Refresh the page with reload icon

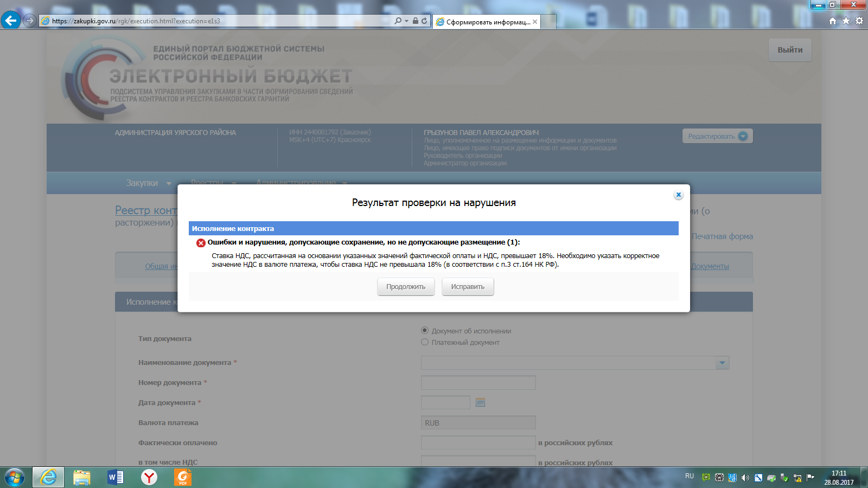424,21
